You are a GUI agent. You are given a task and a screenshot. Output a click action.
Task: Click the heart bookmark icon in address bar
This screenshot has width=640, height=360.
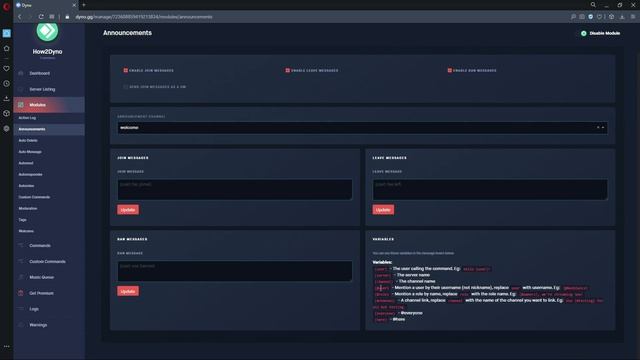point(600,17)
